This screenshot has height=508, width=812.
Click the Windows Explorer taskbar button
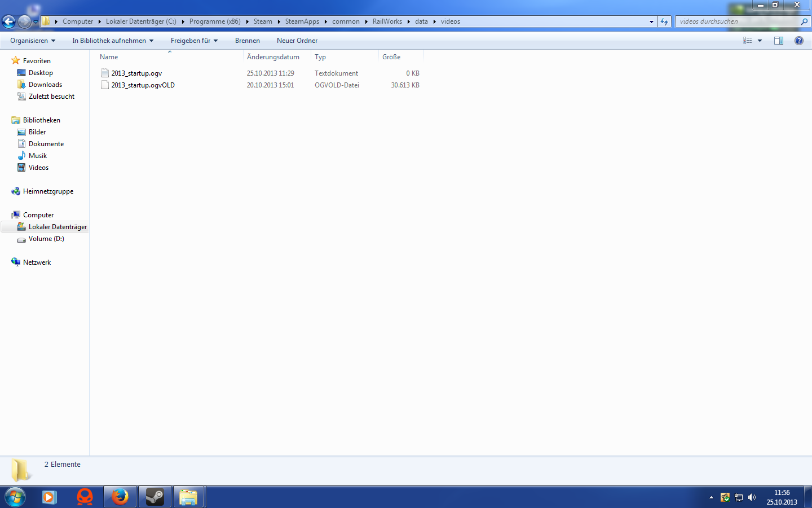point(189,497)
